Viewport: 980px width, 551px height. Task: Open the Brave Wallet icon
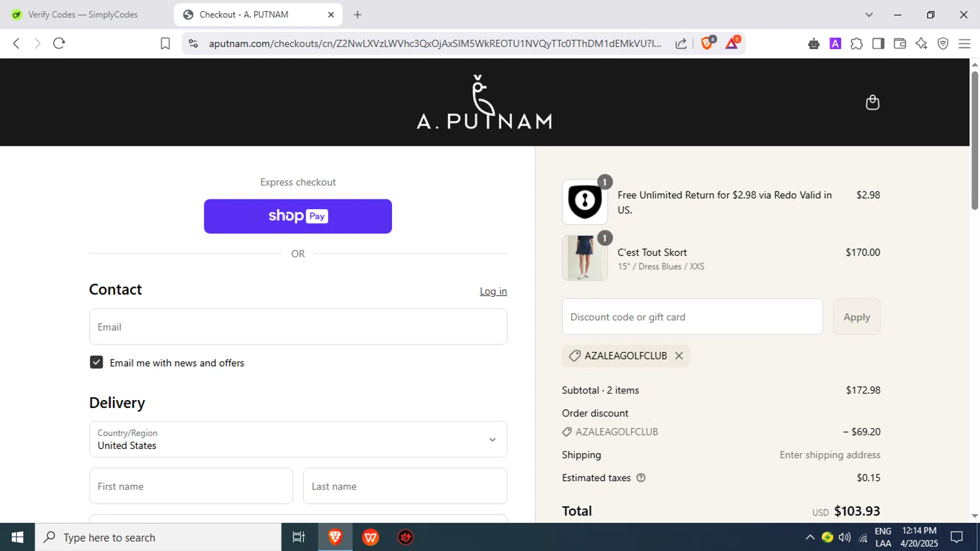click(900, 43)
